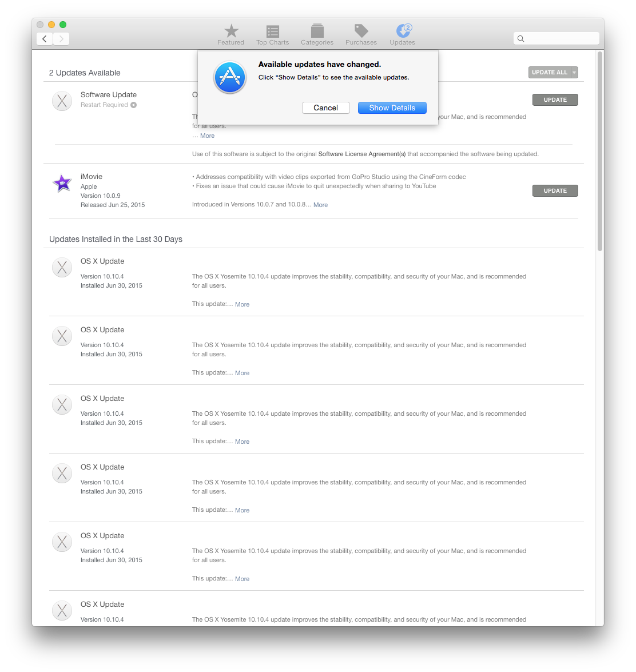Image resolution: width=636 pixels, height=672 pixels.
Task: Click UPDATE ALL button
Action: click(550, 73)
